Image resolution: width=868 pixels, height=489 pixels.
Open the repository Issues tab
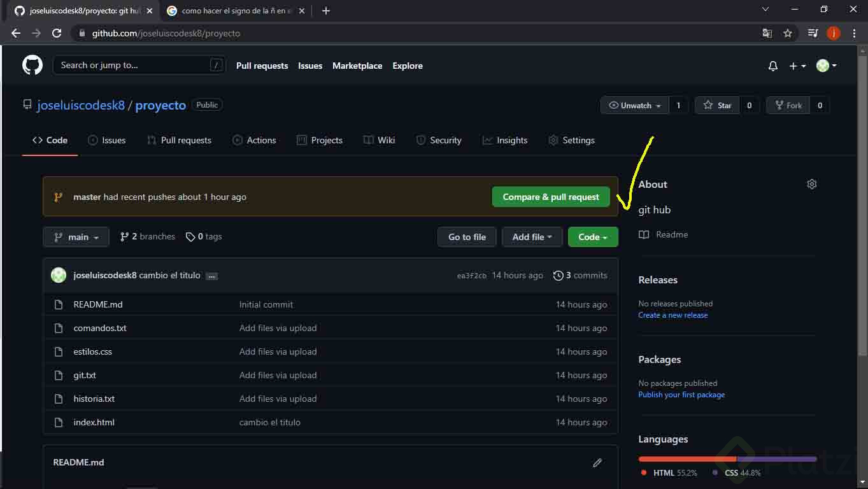(x=106, y=140)
